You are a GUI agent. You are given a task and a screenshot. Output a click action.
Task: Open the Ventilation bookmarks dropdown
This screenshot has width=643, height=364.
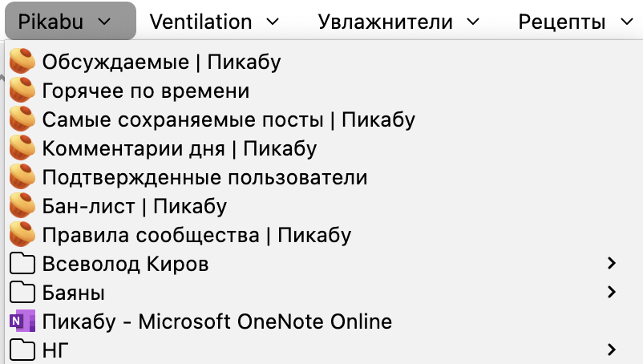point(215,22)
